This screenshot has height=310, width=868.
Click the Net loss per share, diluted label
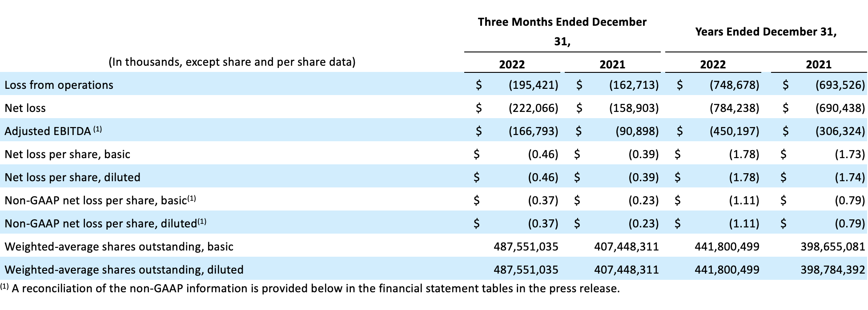72,177
